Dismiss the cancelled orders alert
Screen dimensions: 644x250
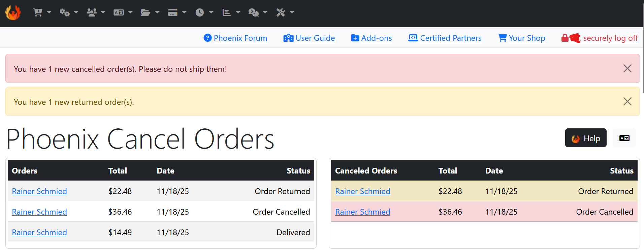[x=627, y=68]
